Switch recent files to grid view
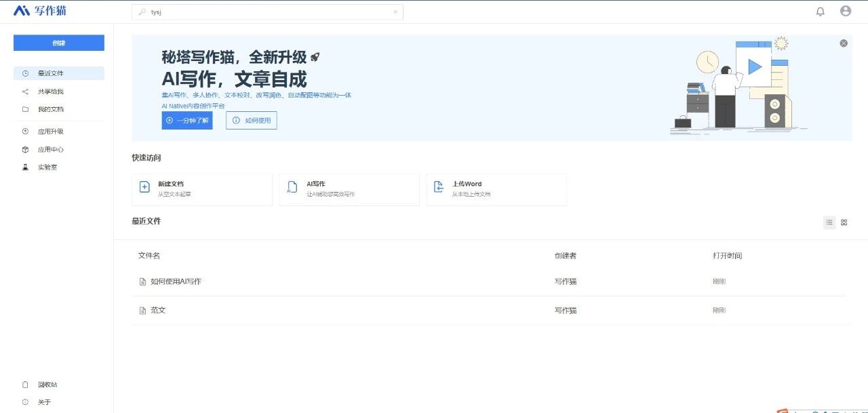This screenshot has width=868, height=413. tap(844, 222)
